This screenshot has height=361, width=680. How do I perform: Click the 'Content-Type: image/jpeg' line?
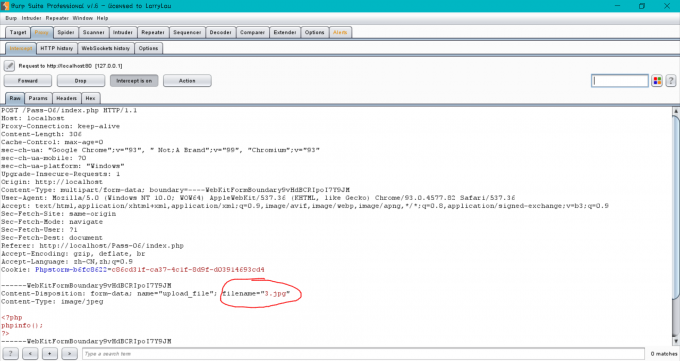[x=52, y=302]
